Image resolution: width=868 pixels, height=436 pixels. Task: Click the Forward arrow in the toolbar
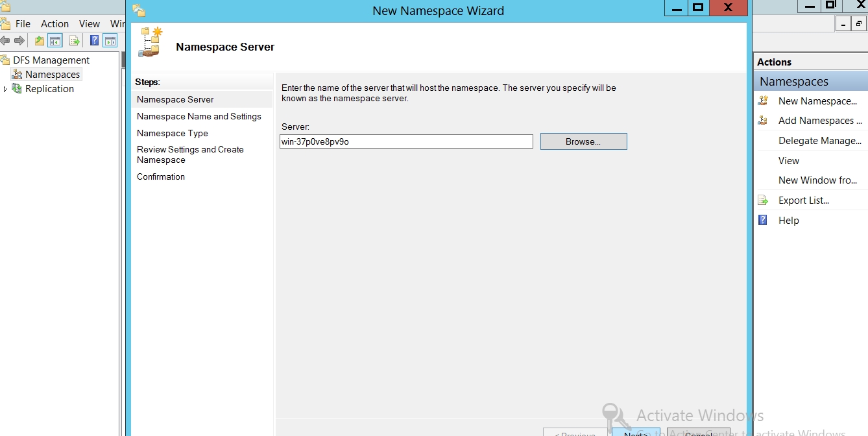coord(19,41)
